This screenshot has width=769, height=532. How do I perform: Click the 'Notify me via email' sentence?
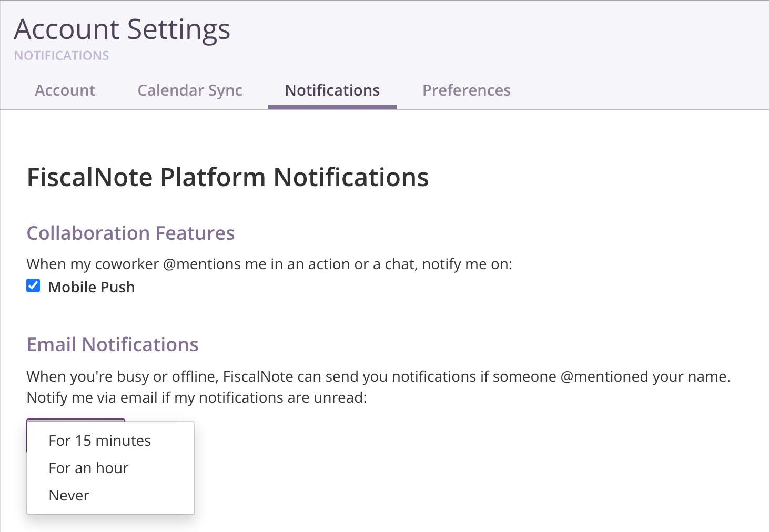(197, 397)
